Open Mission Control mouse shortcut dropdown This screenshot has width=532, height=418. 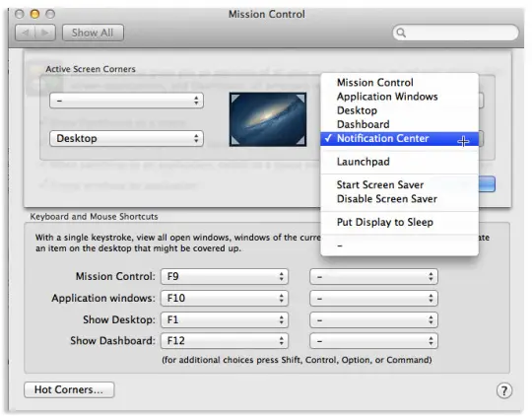coord(374,276)
